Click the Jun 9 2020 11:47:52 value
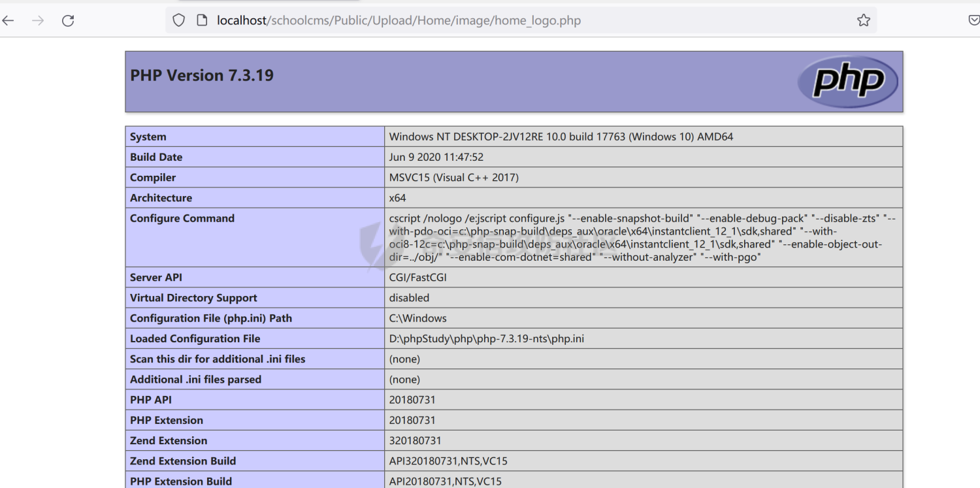This screenshot has height=488, width=980. coord(436,157)
